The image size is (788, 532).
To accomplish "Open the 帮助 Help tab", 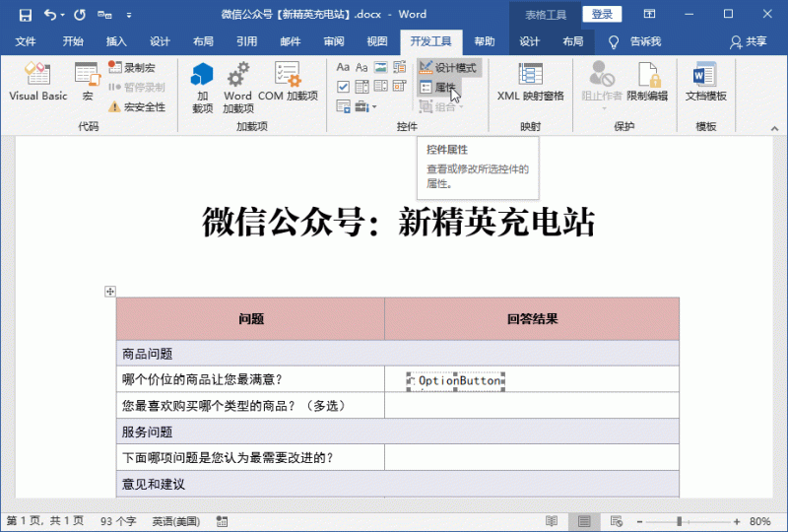I will pyautogui.click(x=485, y=41).
